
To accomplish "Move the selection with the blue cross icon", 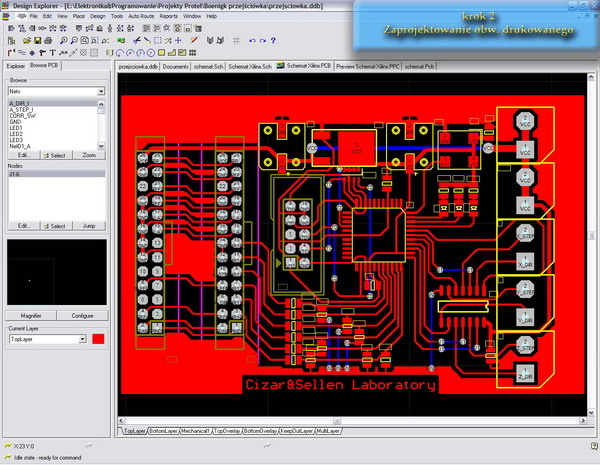I will point(178,40).
